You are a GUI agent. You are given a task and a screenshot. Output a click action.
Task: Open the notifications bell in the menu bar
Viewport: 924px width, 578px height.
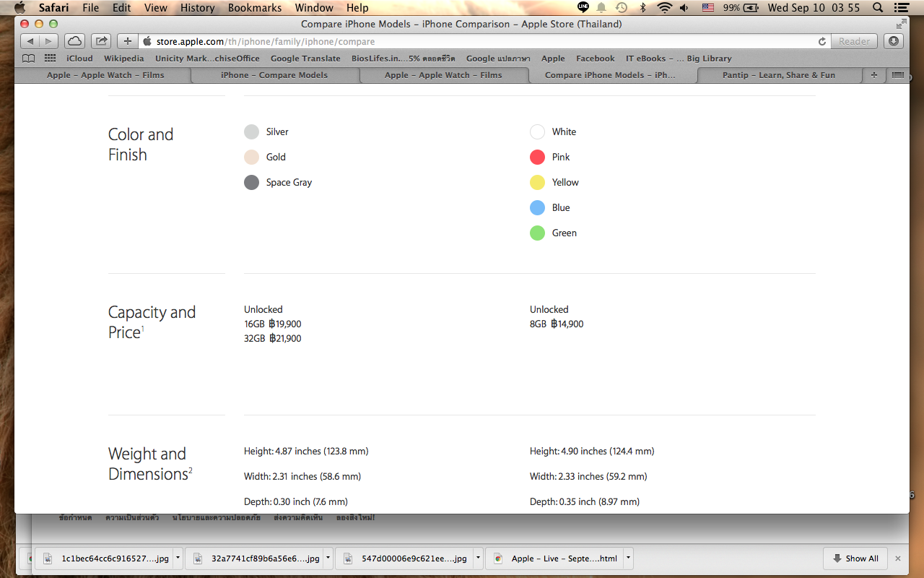coord(601,8)
